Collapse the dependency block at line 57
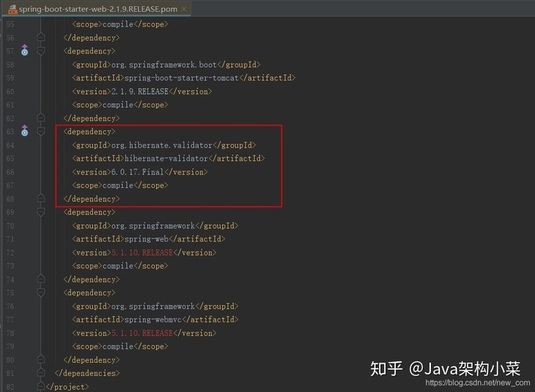This screenshot has width=535, height=392. coord(41,51)
